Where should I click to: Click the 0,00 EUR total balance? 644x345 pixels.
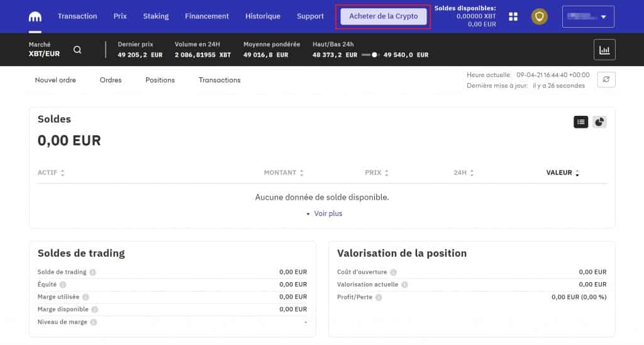pyautogui.click(x=69, y=140)
